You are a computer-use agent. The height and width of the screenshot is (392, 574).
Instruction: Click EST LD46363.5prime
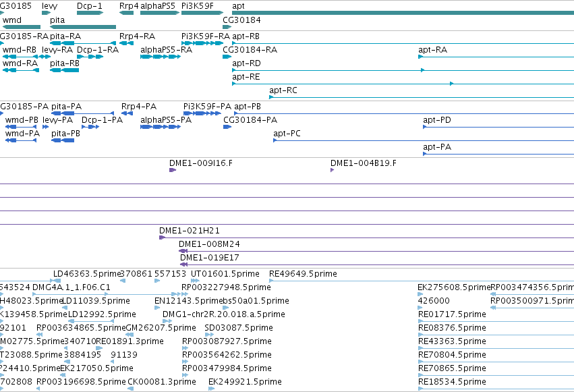[x=87, y=274]
